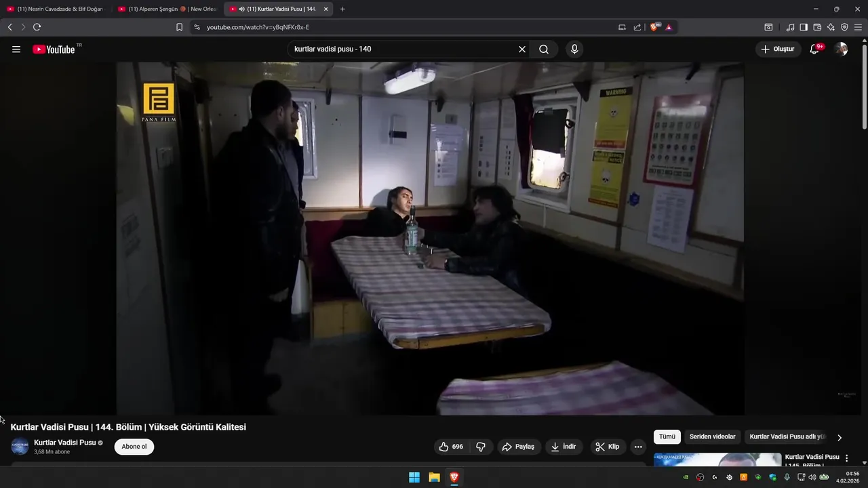Open File Explorer from the taskbar
The height and width of the screenshot is (488, 868).
(434, 477)
